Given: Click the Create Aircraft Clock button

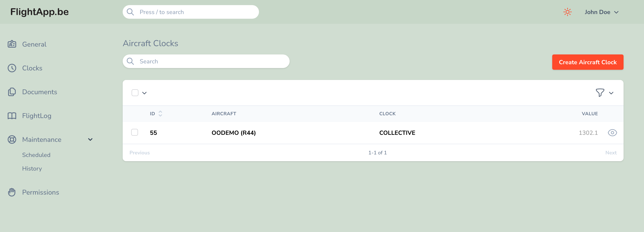Looking at the screenshot, I should pos(588,62).
